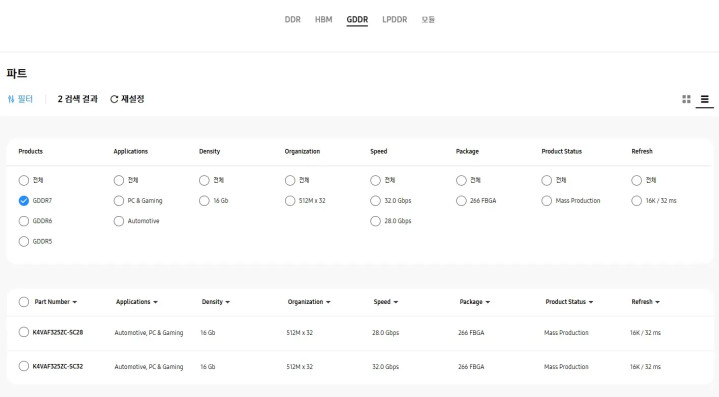
Task: Check the K4VAF325ZC-SC32 row checkbox
Action: [x=24, y=366]
